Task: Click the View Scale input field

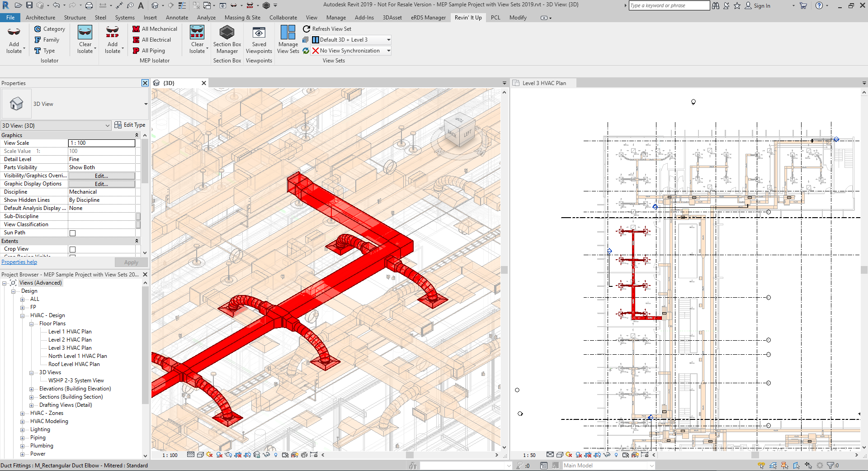Action: [102, 143]
